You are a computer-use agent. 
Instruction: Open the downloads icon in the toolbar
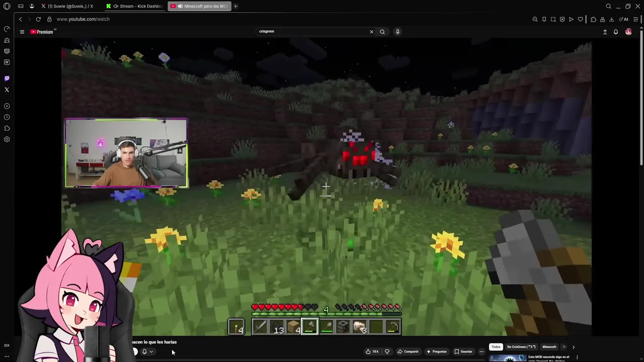point(611,19)
